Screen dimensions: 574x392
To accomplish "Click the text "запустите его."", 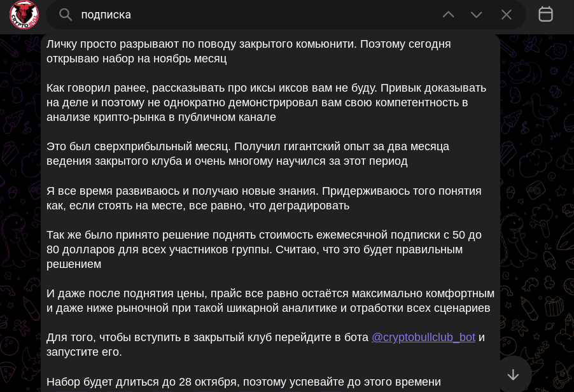I will click(x=84, y=352).
